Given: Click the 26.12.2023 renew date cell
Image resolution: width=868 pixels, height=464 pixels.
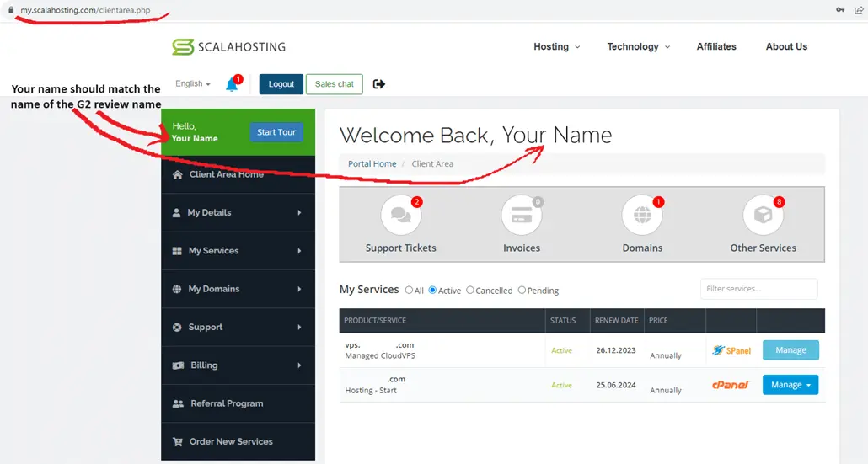Looking at the screenshot, I should [x=615, y=350].
